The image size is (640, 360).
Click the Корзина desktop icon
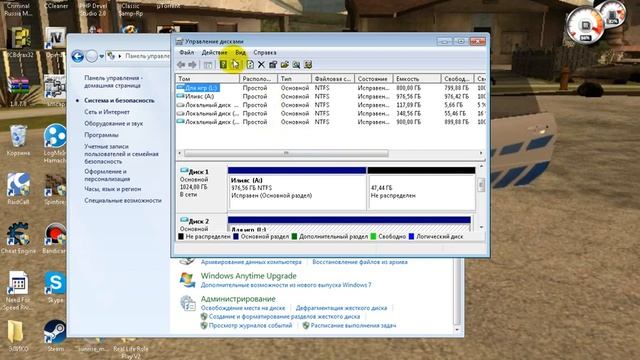pyautogui.click(x=18, y=141)
